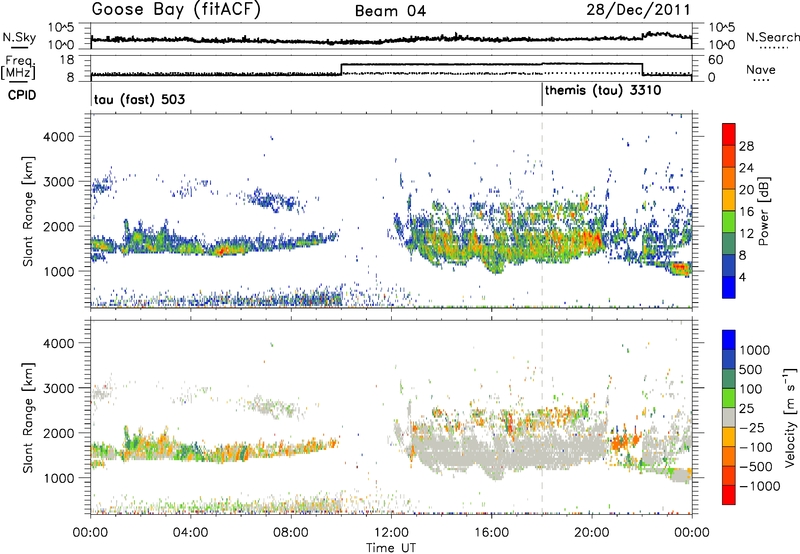Click the '3000' range tick on the velocity panel
The width and height of the screenshot is (800, 554).
(x=61, y=388)
